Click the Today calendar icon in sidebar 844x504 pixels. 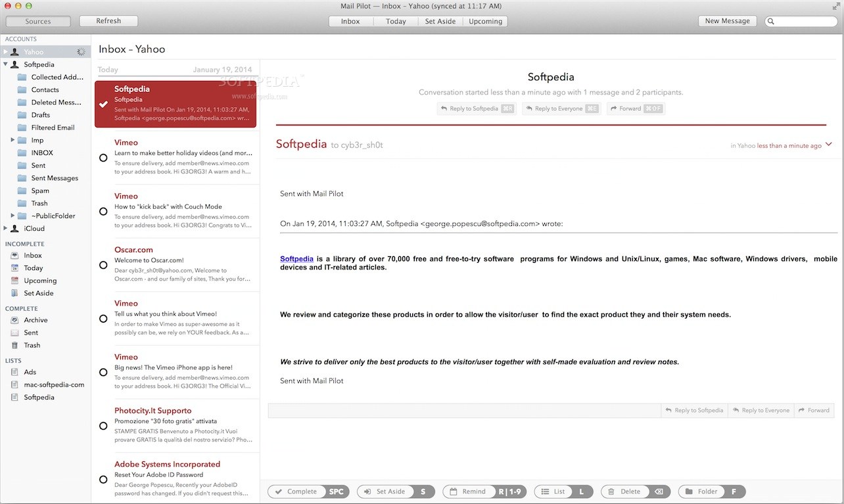coord(14,268)
